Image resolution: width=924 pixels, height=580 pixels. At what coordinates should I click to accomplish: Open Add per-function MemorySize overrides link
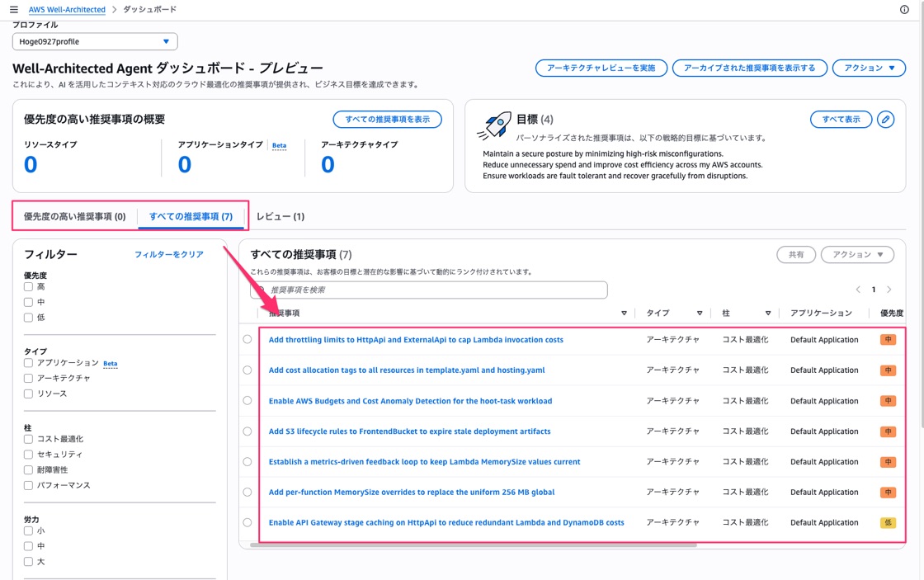coord(412,493)
